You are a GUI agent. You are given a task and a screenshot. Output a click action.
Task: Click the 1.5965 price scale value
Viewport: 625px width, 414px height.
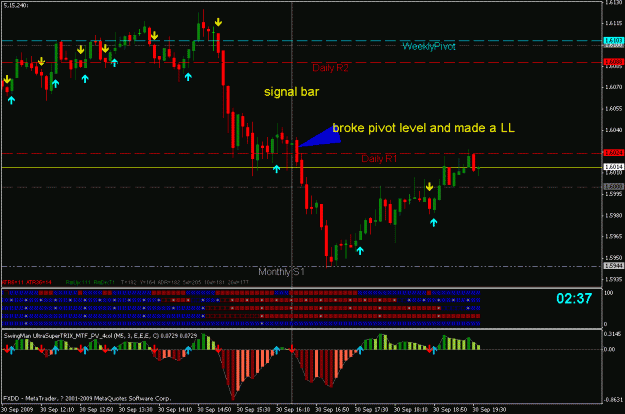[x=613, y=237]
